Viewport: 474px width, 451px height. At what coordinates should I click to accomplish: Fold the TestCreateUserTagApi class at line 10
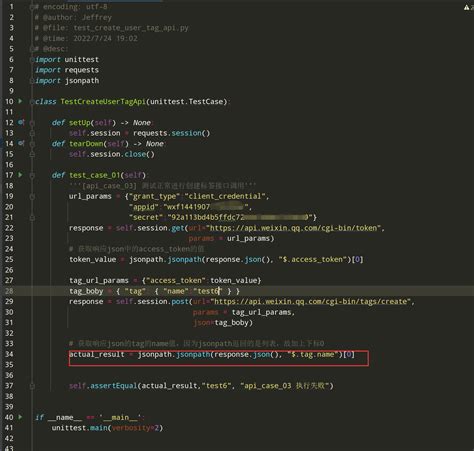click(32, 102)
